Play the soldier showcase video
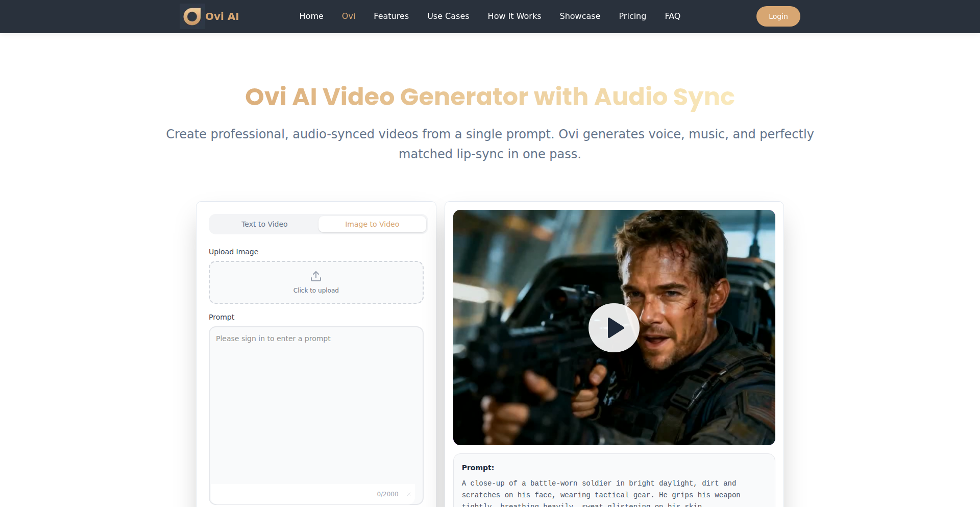Image resolution: width=980 pixels, height=507 pixels. coord(614,328)
